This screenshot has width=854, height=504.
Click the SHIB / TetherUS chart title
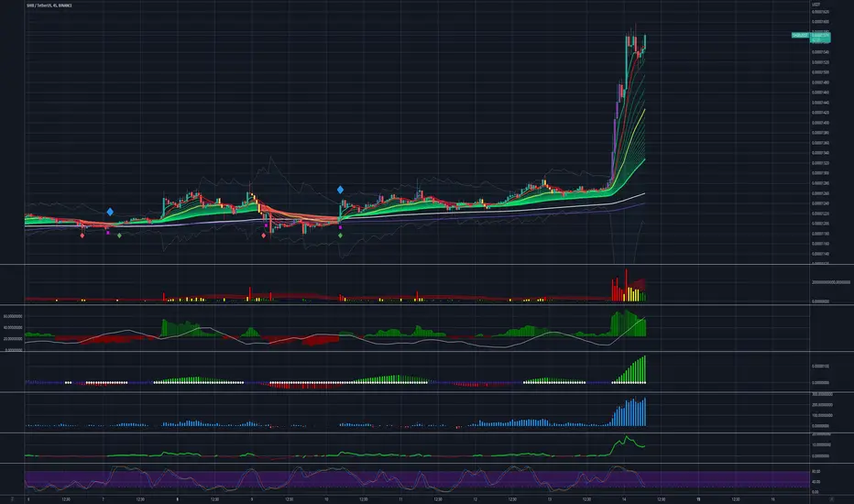[49, 5]
